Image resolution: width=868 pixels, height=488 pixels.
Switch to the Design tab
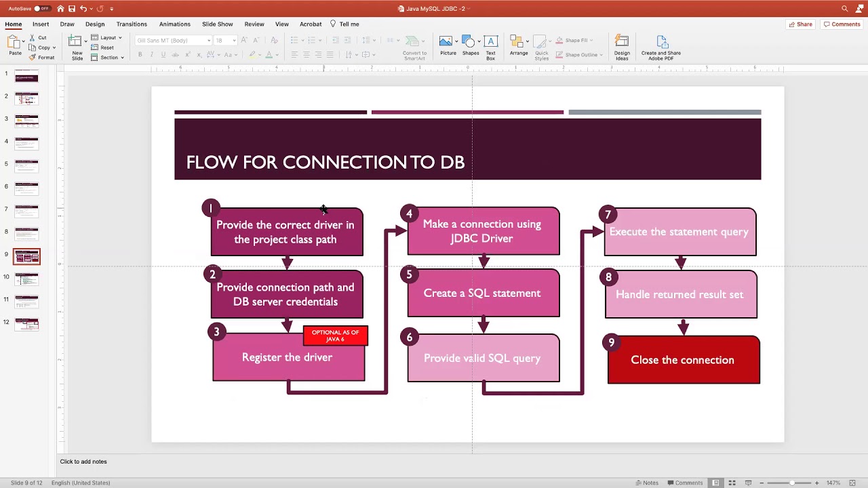(x=95, y=24)
